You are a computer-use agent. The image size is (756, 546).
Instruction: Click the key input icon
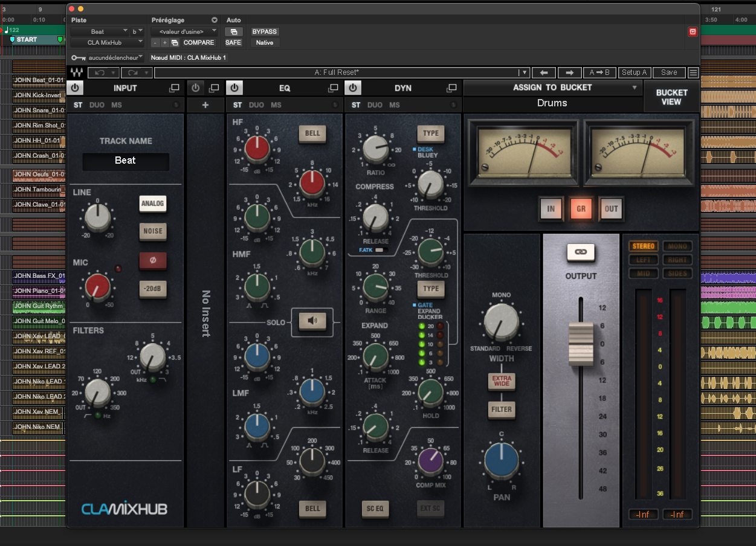pyautogui.click(x=78, y=58)
